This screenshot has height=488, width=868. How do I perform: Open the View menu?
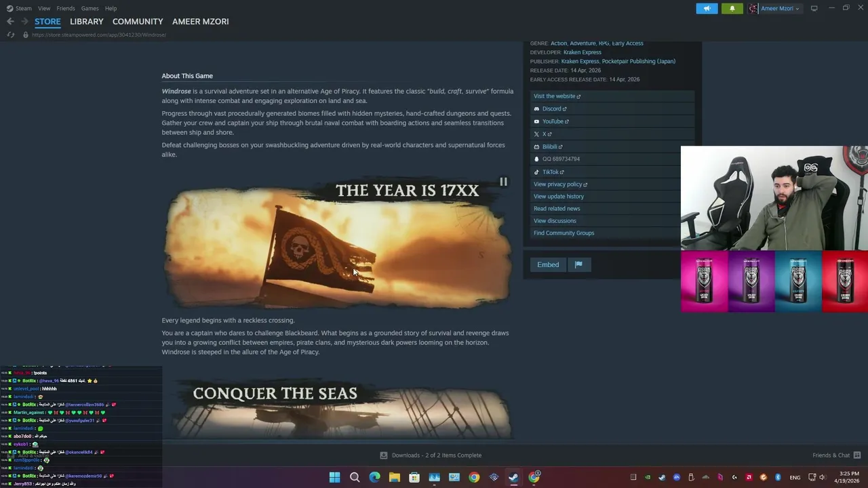click(44, 8)
